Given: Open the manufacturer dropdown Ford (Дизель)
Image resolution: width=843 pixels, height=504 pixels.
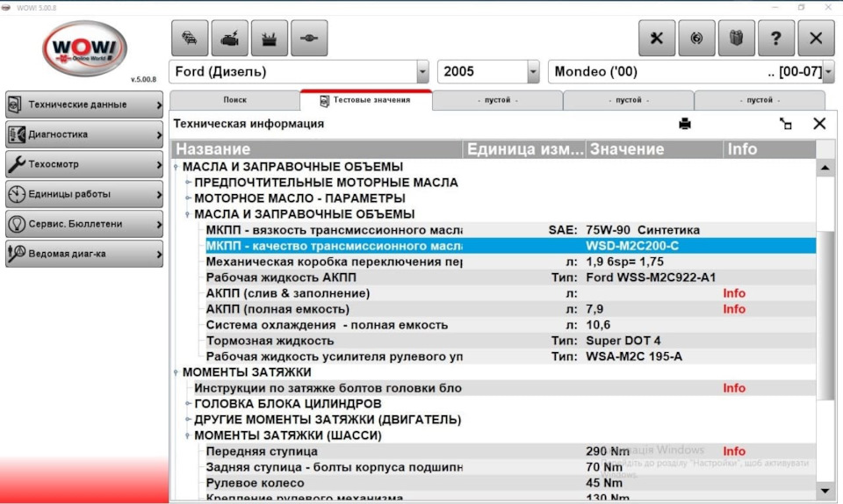Looking at the screenshot, I should click(x=422, y=71).
